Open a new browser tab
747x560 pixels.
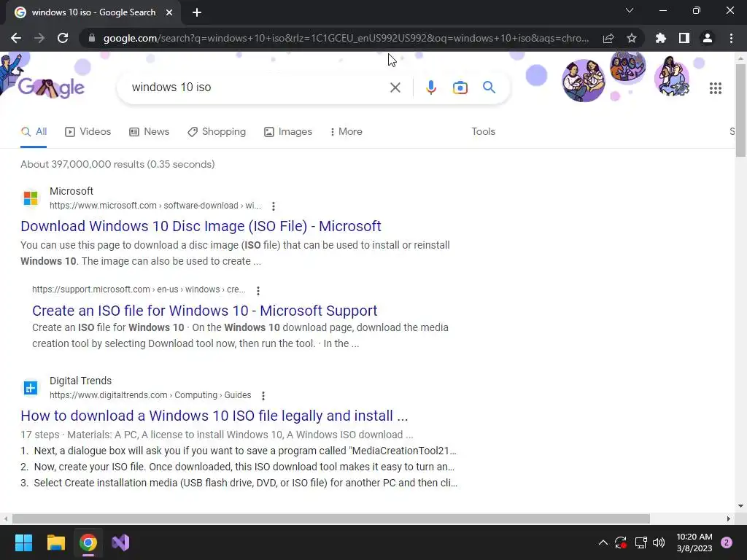point(197,12)
